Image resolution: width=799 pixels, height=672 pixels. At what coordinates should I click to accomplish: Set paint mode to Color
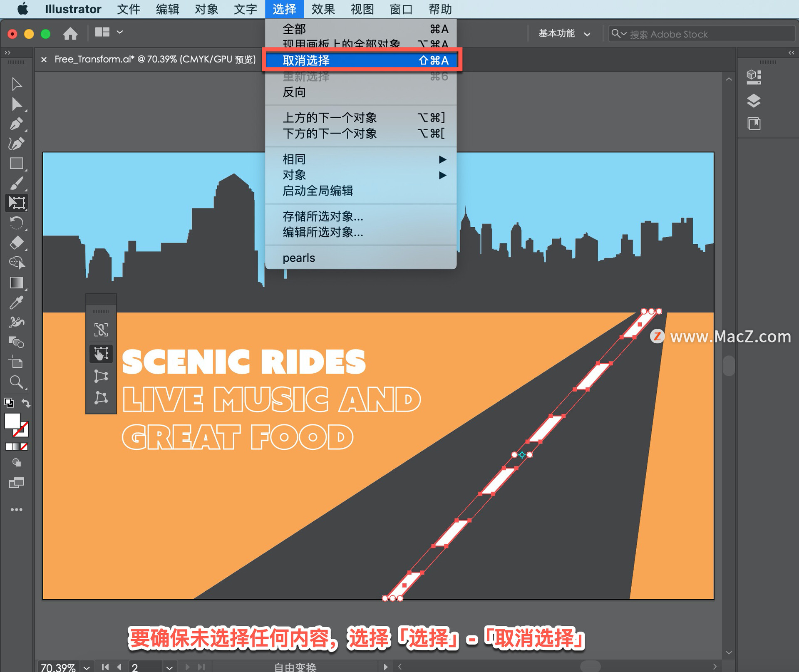9,446
